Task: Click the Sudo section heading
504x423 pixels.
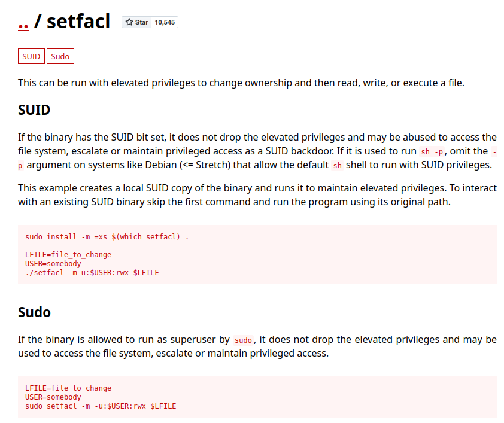Action: click(x=34, y=312)
